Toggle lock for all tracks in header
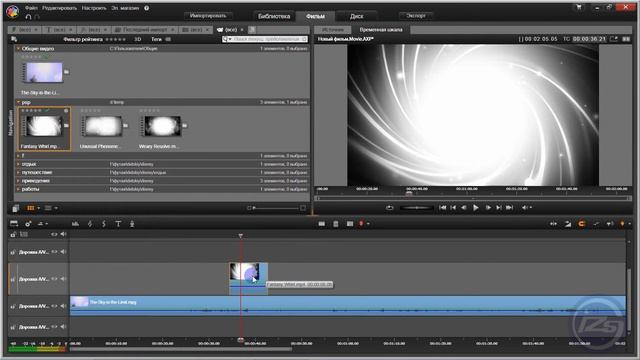The width and height of the screenshot is (640, 360). click(13, 234)
